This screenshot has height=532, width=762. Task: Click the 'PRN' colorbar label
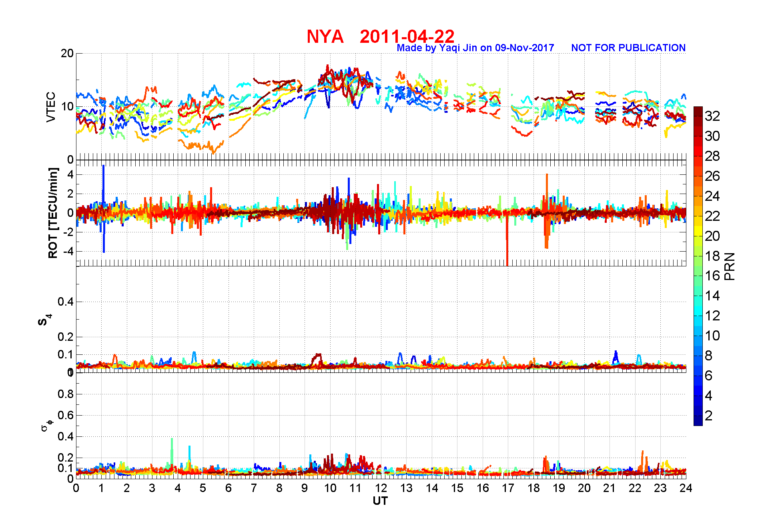730,266
